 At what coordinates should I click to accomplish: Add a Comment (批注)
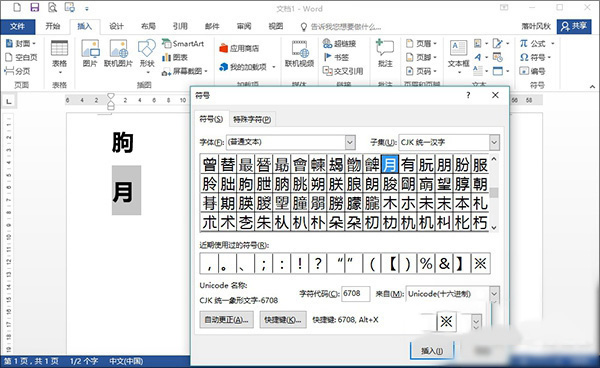tap(385, 54)
